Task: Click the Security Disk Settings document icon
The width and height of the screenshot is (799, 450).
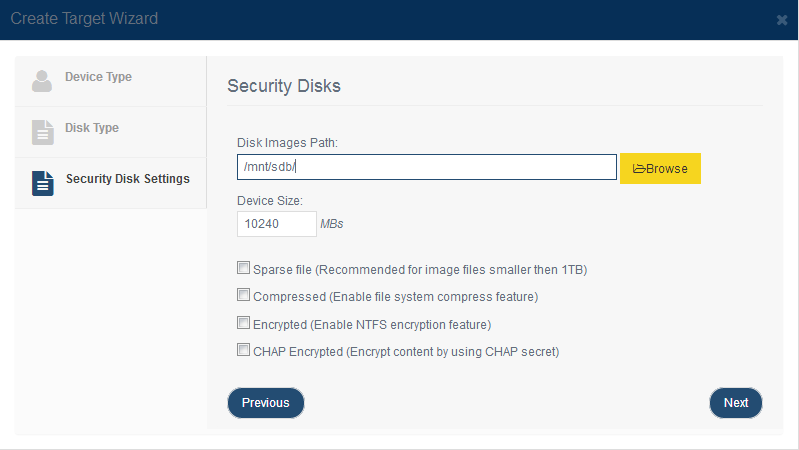Action: coord(42,183)
